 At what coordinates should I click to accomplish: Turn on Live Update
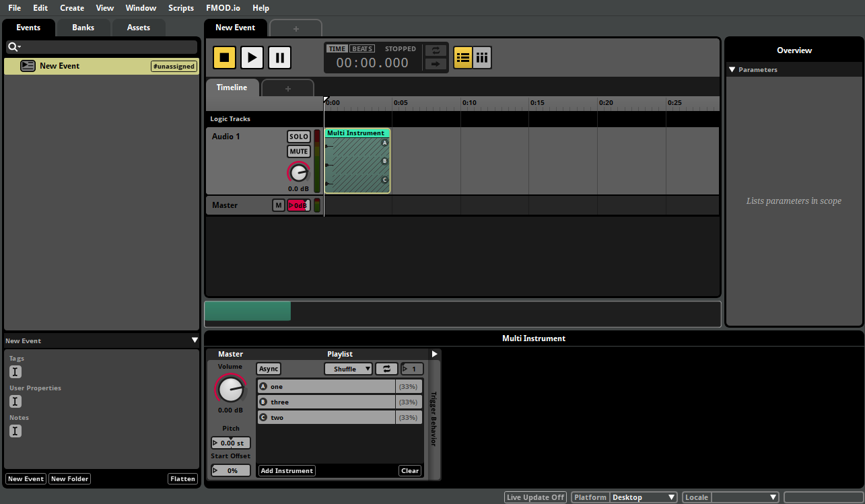(x=534, y=497)
